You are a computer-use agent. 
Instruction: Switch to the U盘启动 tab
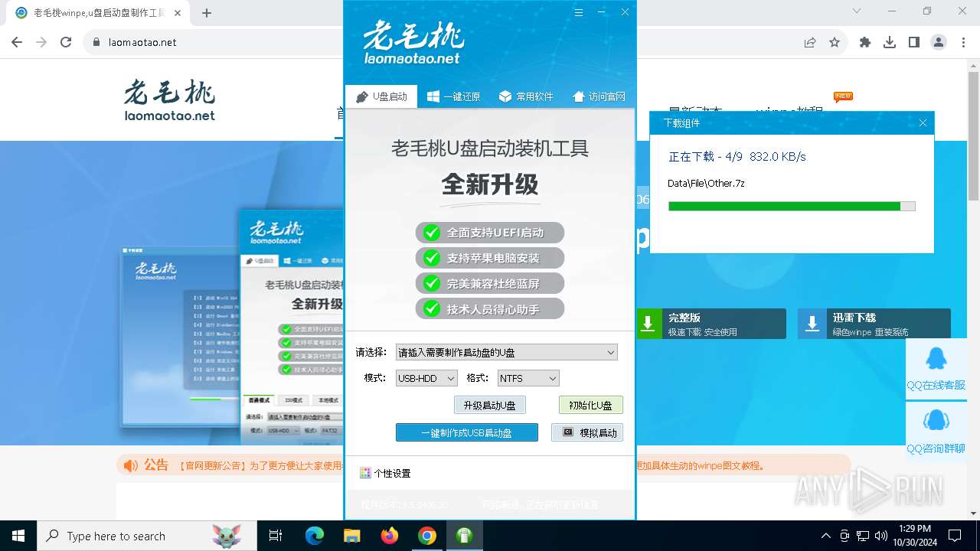(x=381, y=96)
